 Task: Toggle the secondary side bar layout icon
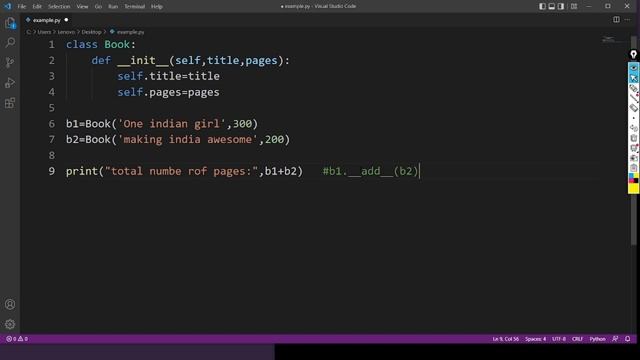(561, 6)
